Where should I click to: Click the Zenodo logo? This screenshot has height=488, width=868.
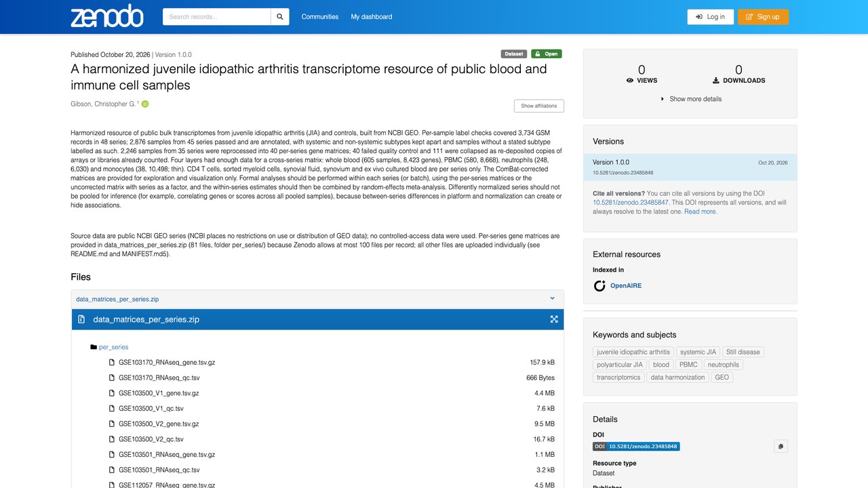tap(107, 16)
